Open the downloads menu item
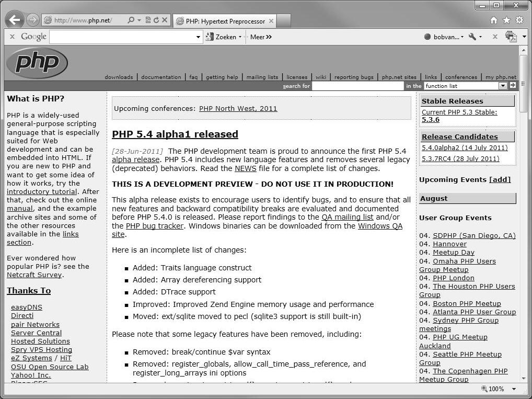 click(x=119, y=77)
